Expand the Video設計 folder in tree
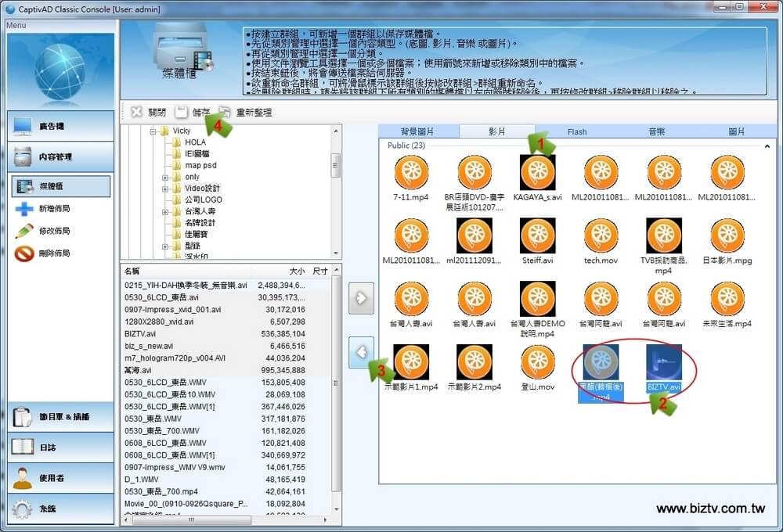Screen dimensions: 783x532 (165, 189)
